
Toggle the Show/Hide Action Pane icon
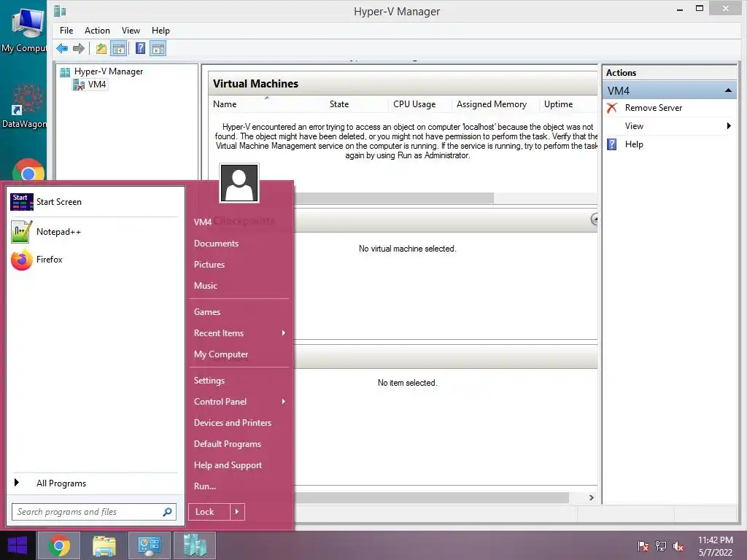click(x=158, y=49)
